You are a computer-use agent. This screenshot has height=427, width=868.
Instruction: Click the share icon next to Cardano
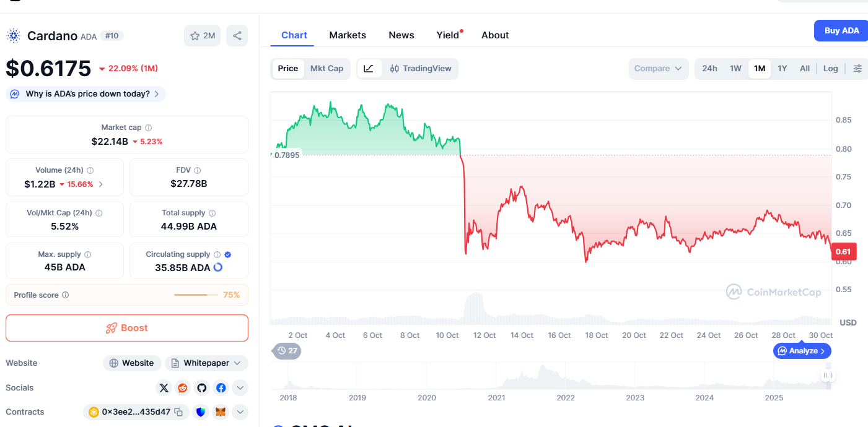(237, 36)
